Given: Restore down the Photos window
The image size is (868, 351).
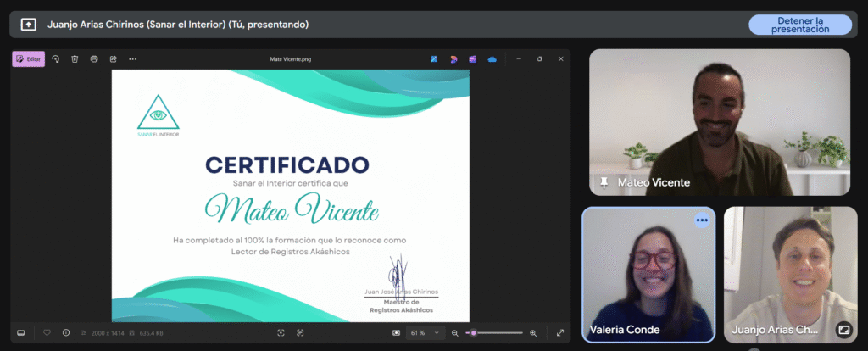Looking at the screenshot, I should (x=540, y=58).
